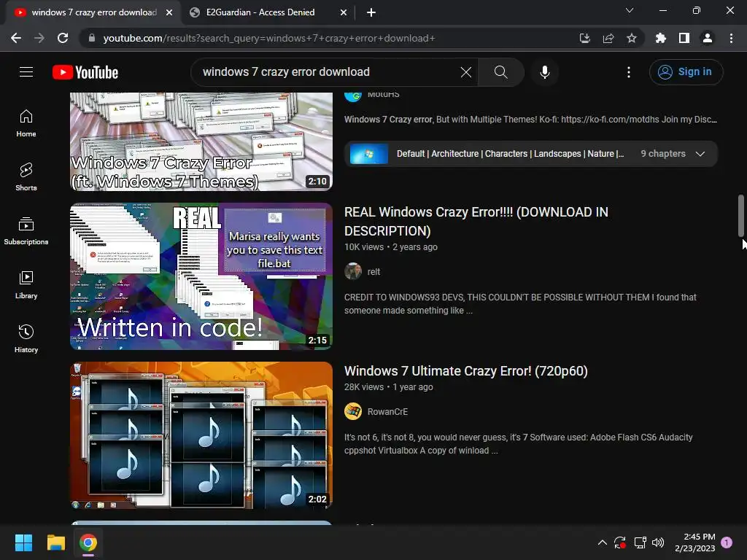The height and width of the screenshot is (560, 747).
Task: Share this page via address bar icon
Action: (x=608, y=38)
